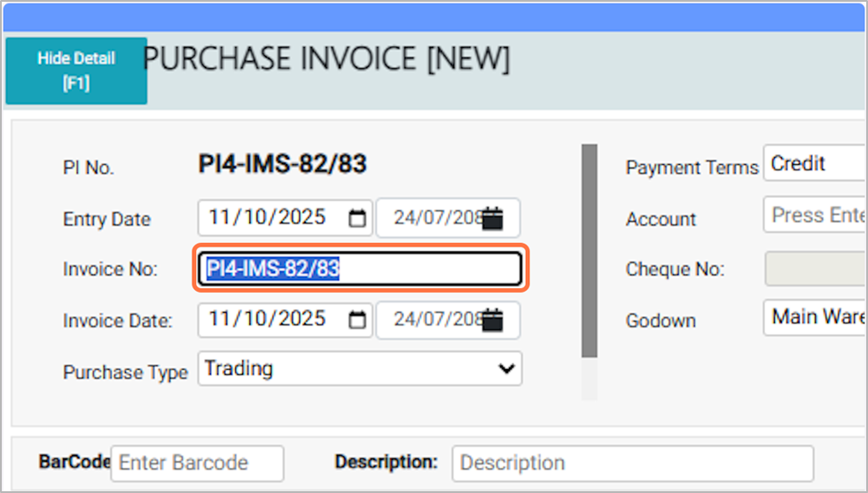Expand the Purchase Type dropdown showing Trading
The width and height of the screenshot is (868, 493).
point(359,369)
